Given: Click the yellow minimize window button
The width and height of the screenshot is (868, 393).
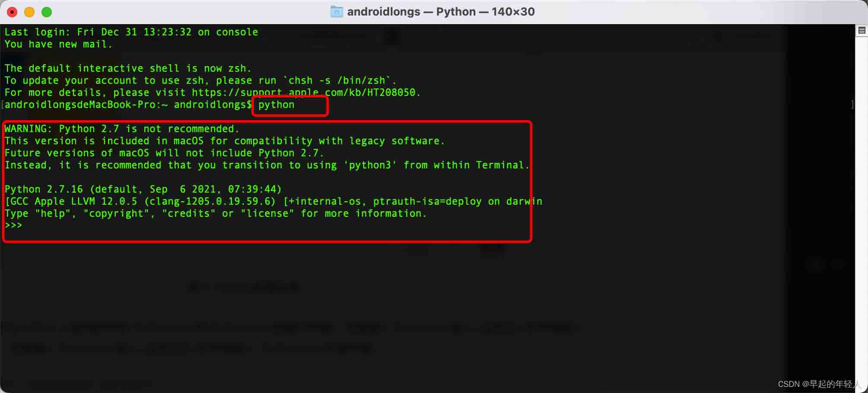Looking at the screenshot, I should 29,12.
